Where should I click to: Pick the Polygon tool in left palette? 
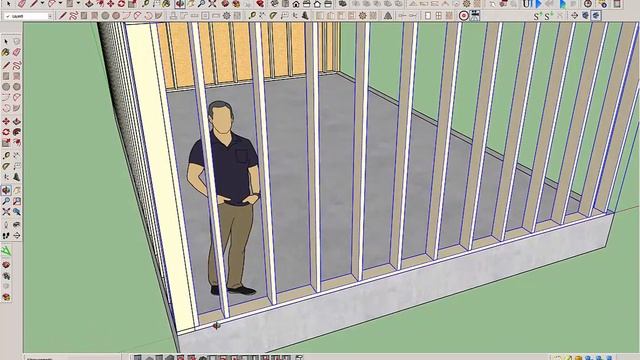pyautogui.click(x=17, y=87)
